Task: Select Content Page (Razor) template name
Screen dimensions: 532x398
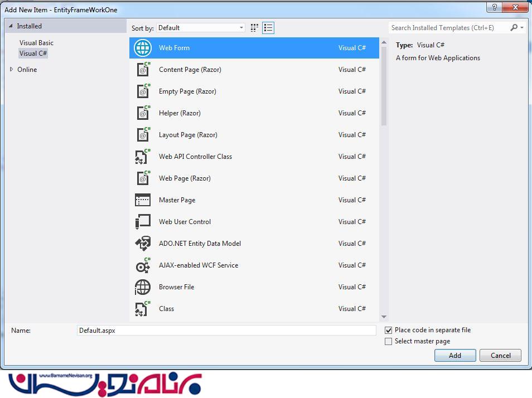Action: [190, 70]
